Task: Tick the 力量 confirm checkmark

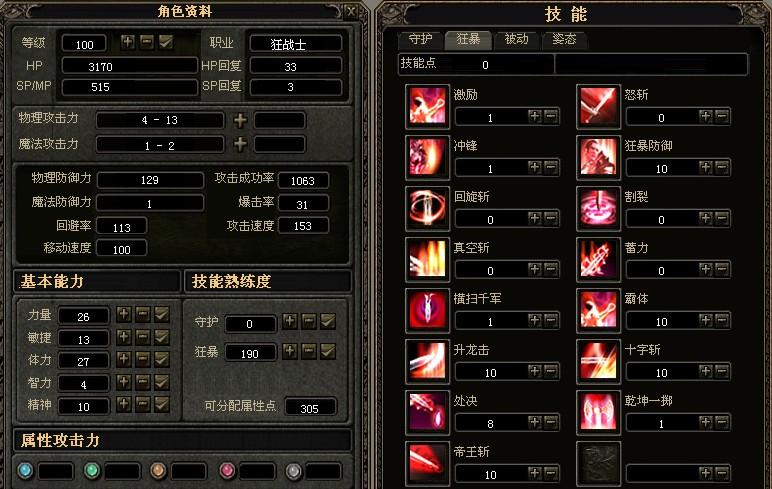Action: [x=161, y=314]
